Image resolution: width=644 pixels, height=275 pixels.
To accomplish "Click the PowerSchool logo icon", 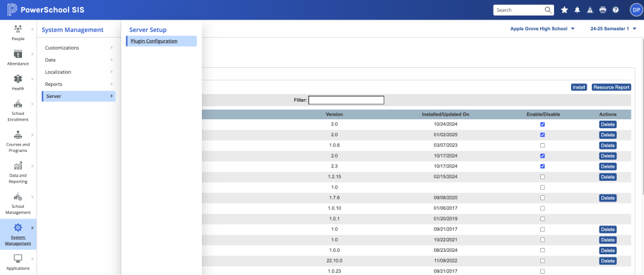I will pos(12,10).
